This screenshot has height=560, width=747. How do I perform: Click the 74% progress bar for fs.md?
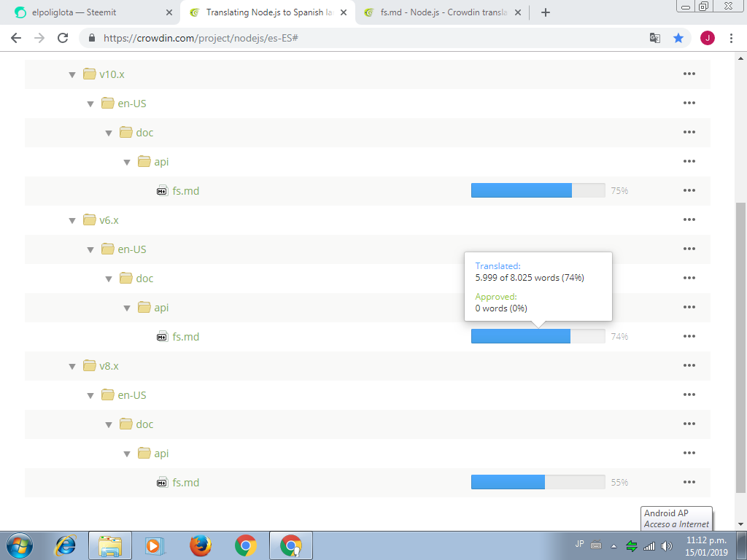(x=538, y=336)
